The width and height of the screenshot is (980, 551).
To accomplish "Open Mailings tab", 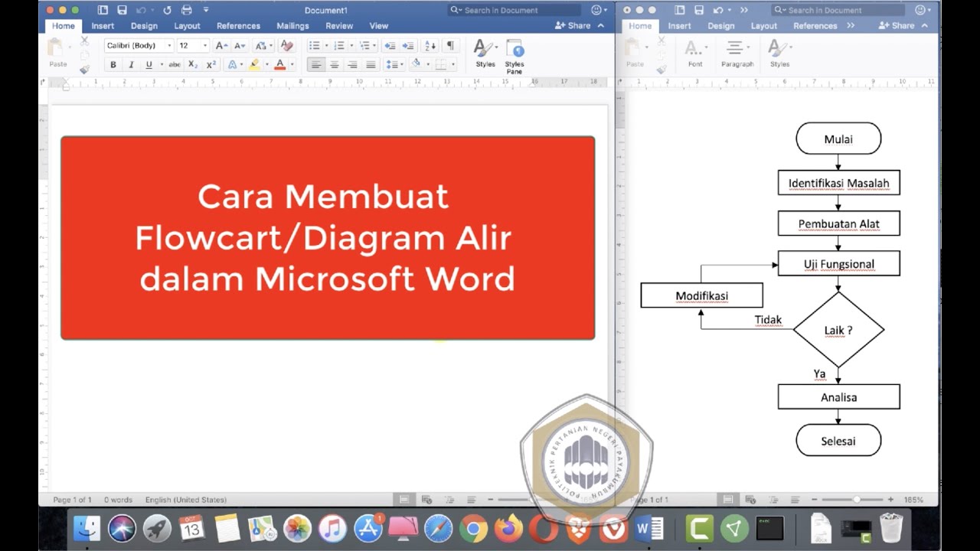I will coord(292,25).
